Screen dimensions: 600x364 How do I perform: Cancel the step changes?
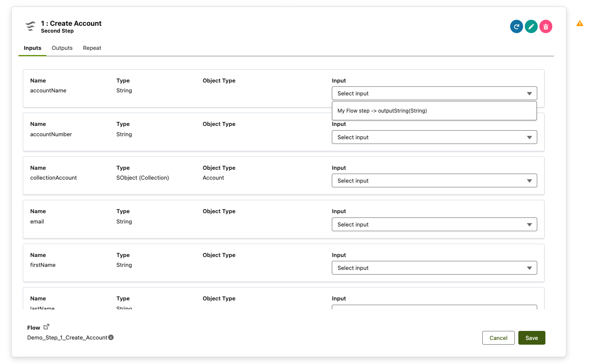tap(498, 338)
